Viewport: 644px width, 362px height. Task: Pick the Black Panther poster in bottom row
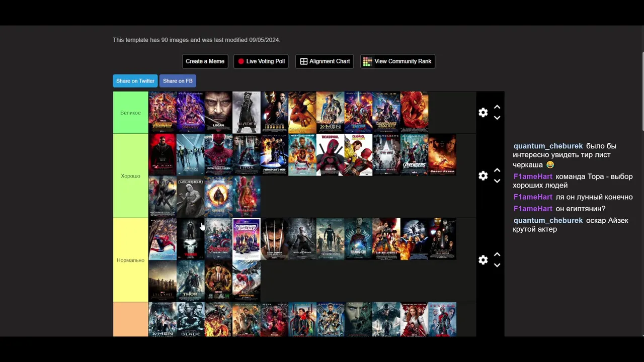pos(330,319)
